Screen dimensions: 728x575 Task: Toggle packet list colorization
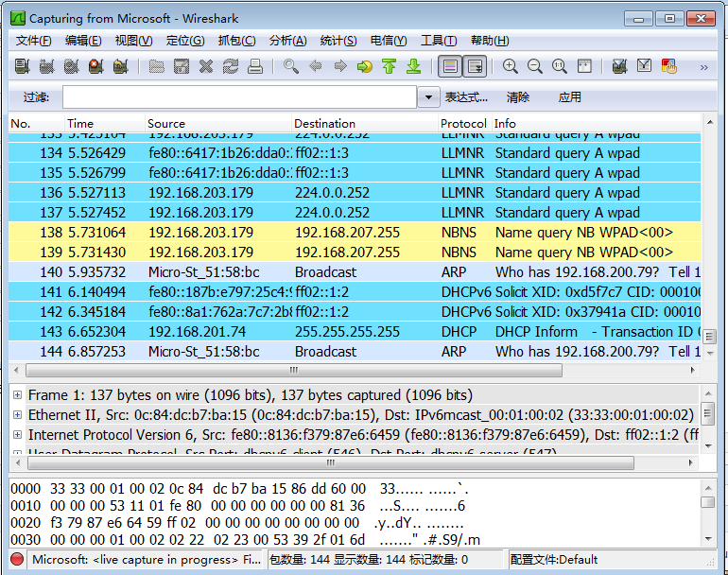[450, 66]
